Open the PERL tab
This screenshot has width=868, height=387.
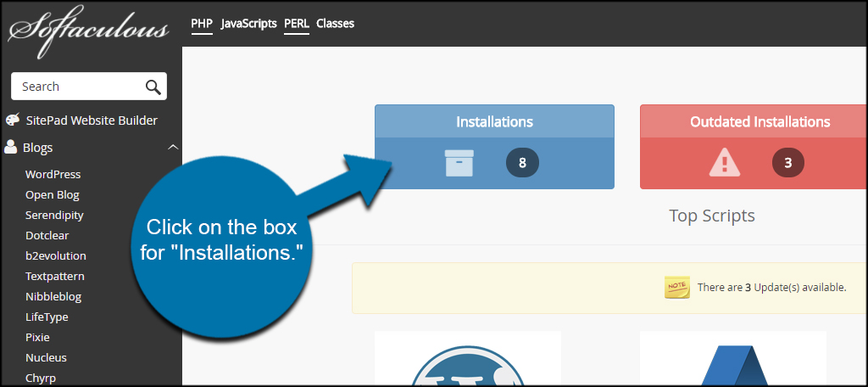[x=296, y=24]
